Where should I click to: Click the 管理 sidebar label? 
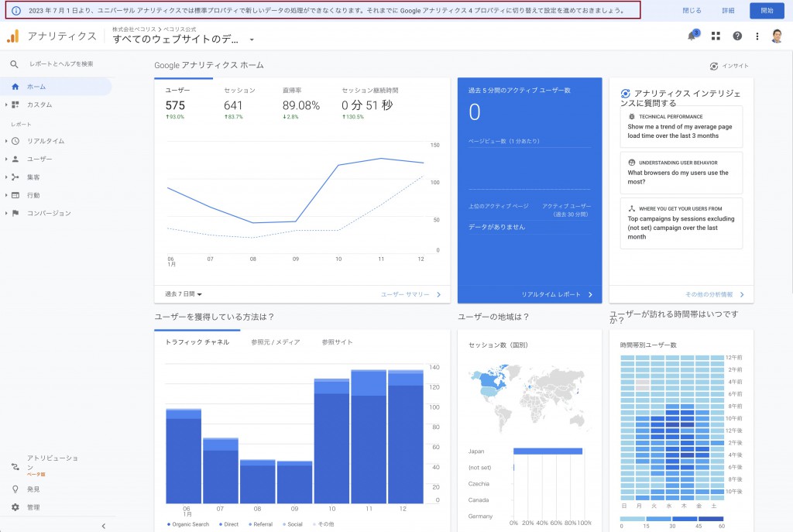pos(33,507)
